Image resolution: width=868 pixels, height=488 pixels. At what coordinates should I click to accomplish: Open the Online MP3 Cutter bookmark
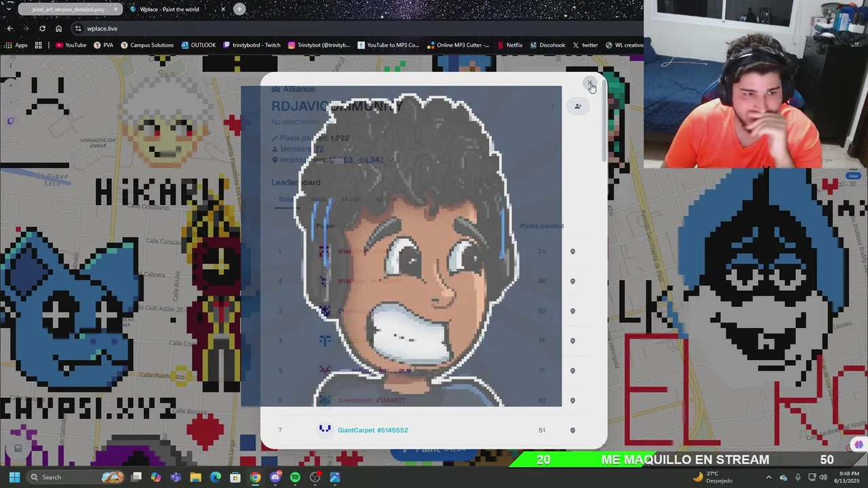pos(458,45)
